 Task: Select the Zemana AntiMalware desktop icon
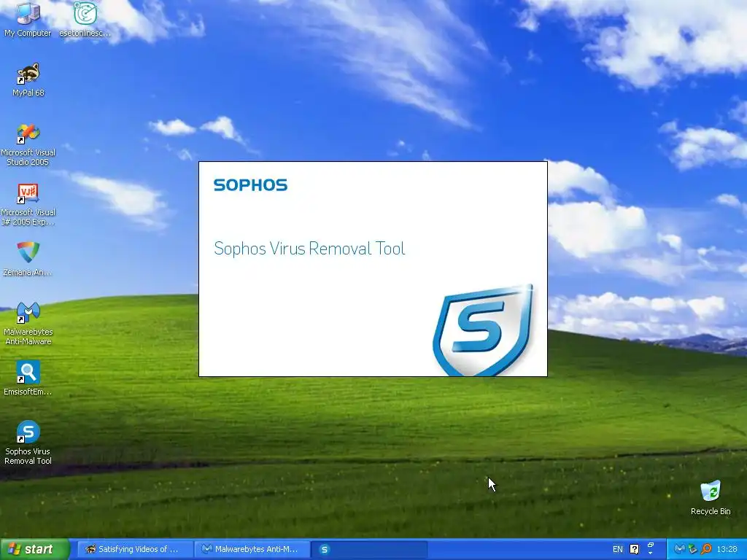[x=28, y=259]
